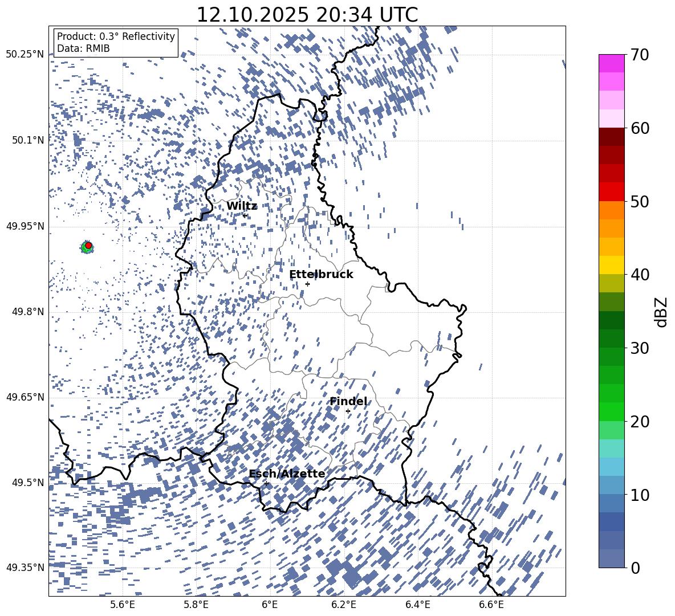Click the 6°E longitude tick label
675x616 pixels.
(270, 605)
